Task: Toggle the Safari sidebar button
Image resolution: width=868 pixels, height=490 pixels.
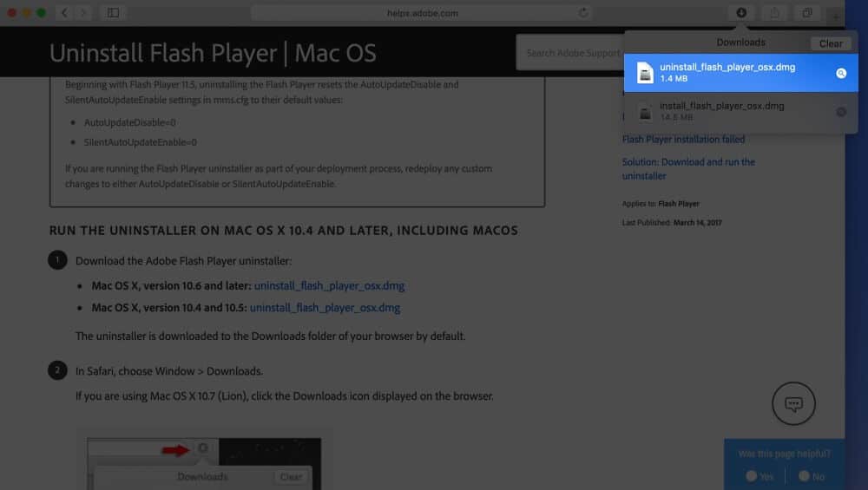Action: coord(113,13)
